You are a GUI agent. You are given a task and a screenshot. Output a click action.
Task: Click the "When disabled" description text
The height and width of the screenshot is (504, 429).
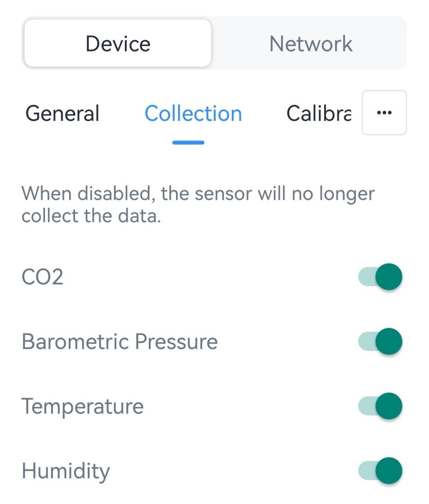198,204
